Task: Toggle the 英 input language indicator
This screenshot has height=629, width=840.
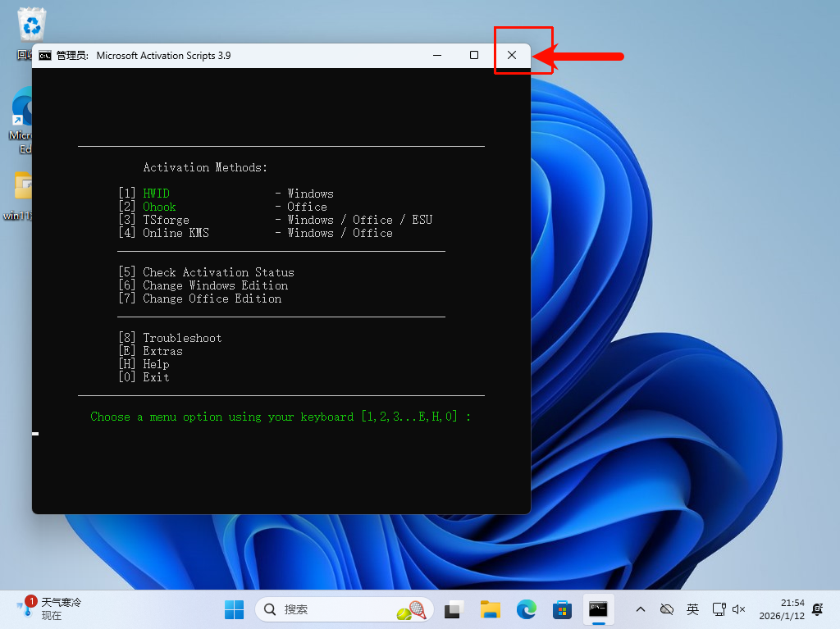Action: (x=693, y=609)
